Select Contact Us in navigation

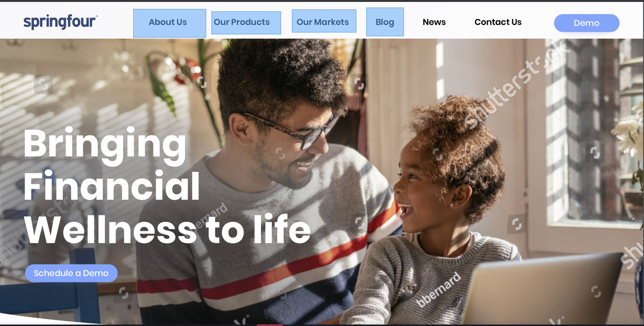(x=498, y=22)
